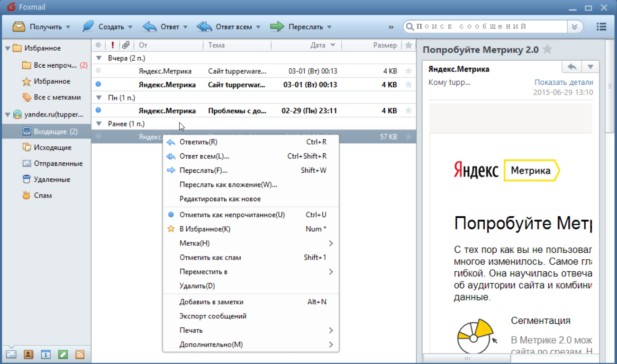Expand the toolbar overflow chevron

(x=391, y=27)
